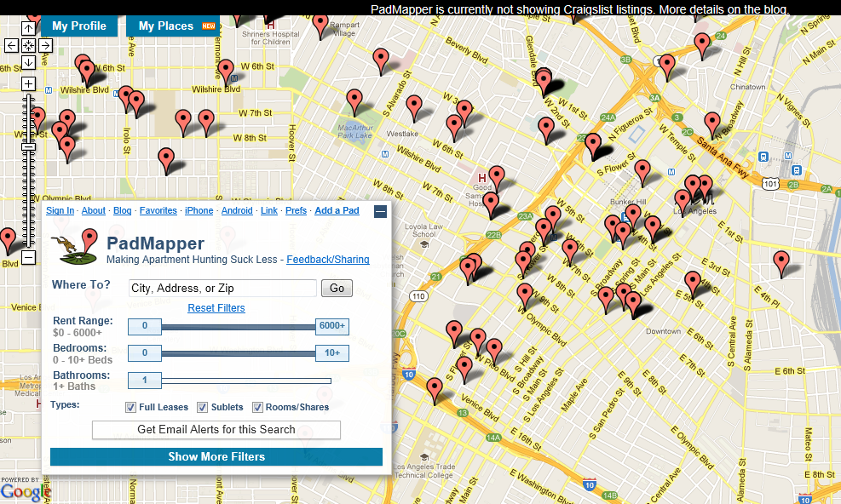
Task: Toggle the Rooms/Shares checkbox
Action: click(257, 408)
